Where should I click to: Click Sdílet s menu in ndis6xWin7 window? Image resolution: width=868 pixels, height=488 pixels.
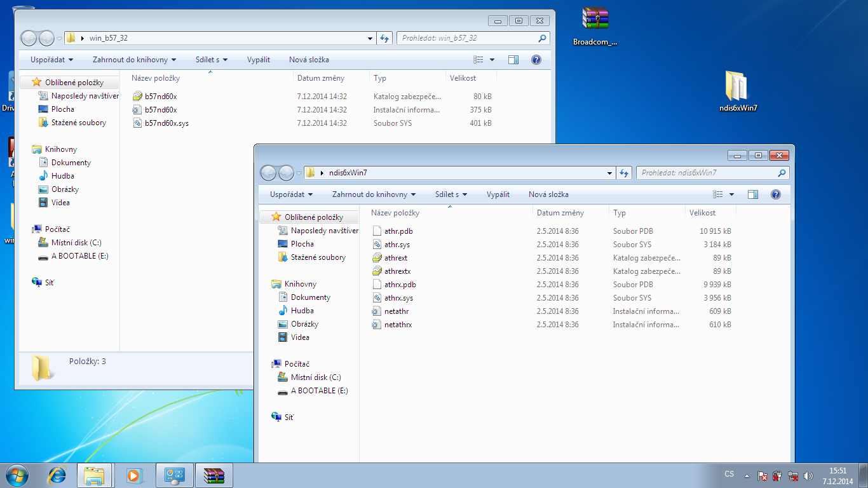click(451, 194)
